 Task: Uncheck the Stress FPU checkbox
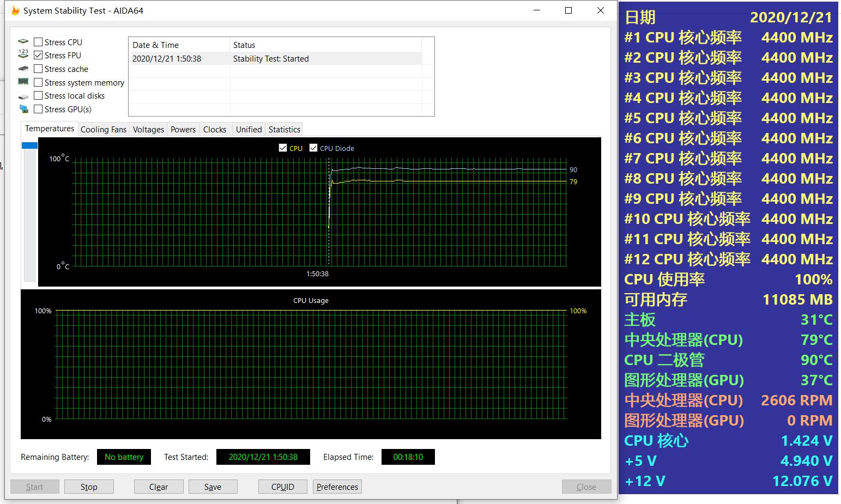coord(38,55)
